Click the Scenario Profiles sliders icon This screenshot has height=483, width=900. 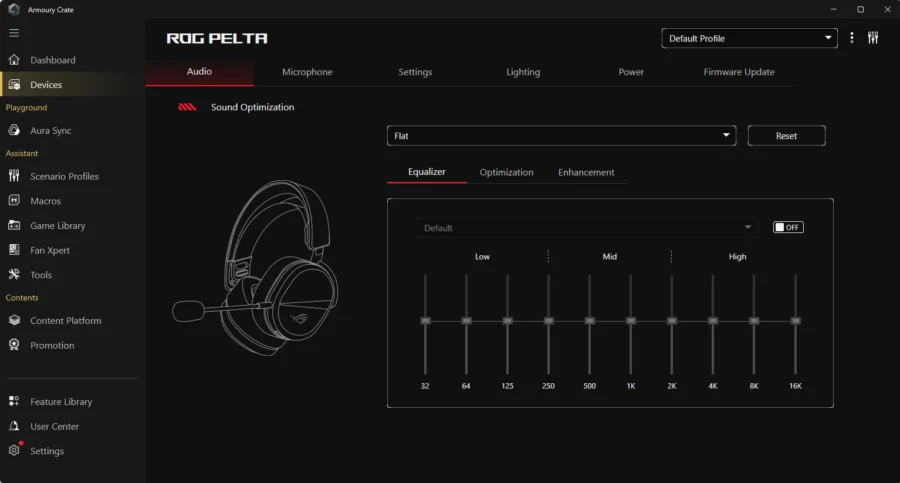click(x=14, y=176)
